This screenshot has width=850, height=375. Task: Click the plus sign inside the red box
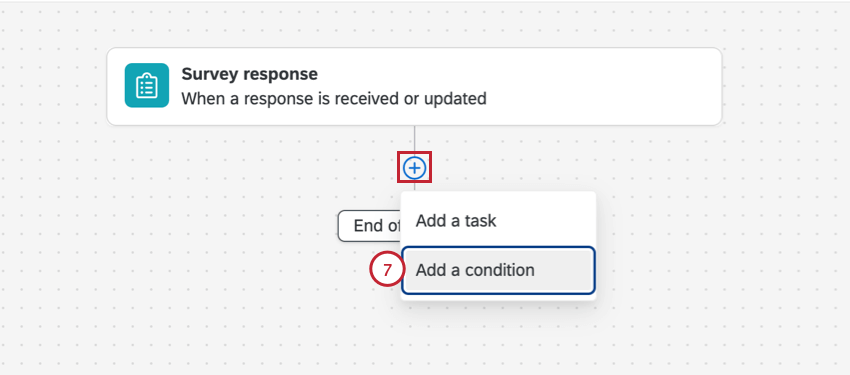click(415, 168)
